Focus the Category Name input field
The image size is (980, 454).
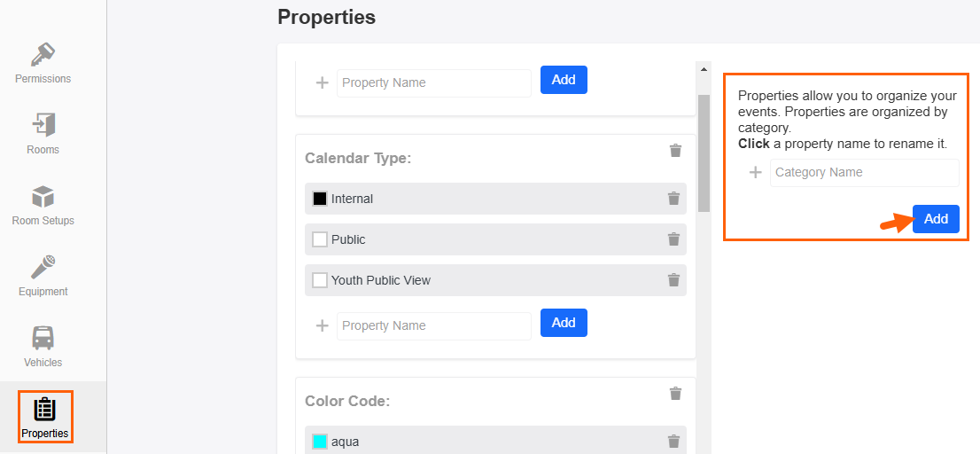(865, 173)
